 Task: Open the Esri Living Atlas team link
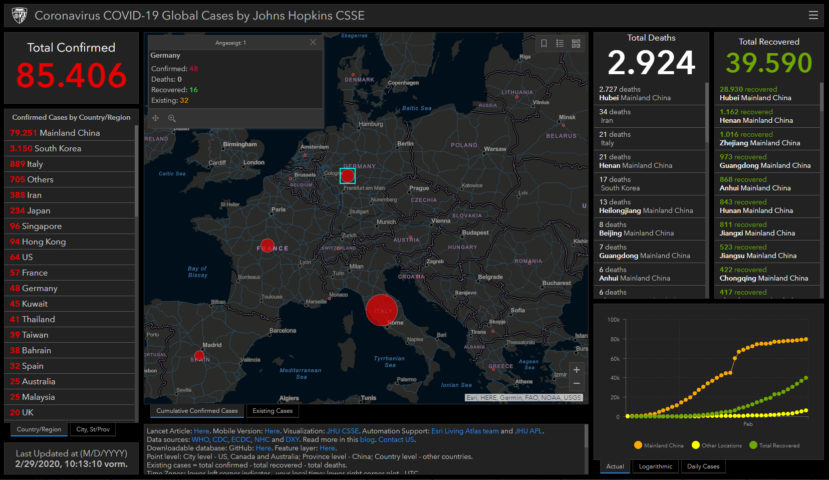[465, 431]
